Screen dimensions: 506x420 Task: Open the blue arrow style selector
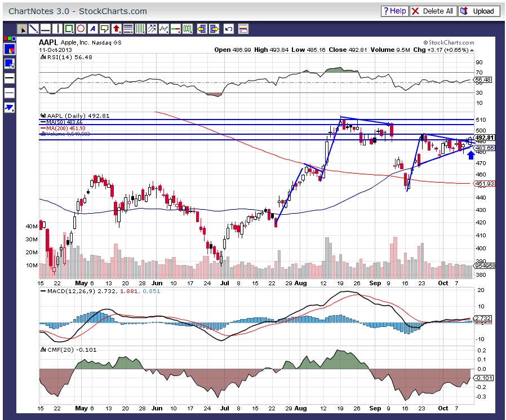[10, 108]
